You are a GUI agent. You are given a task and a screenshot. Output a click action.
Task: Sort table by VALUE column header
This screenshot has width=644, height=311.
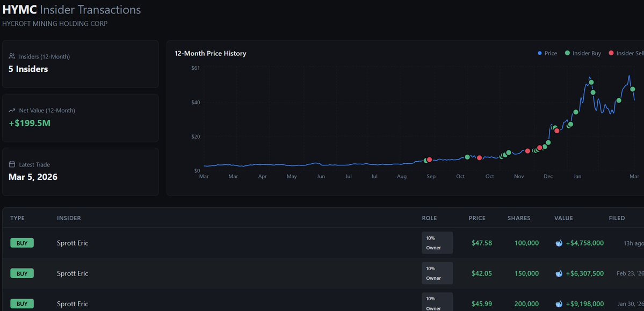pos(563,218)
